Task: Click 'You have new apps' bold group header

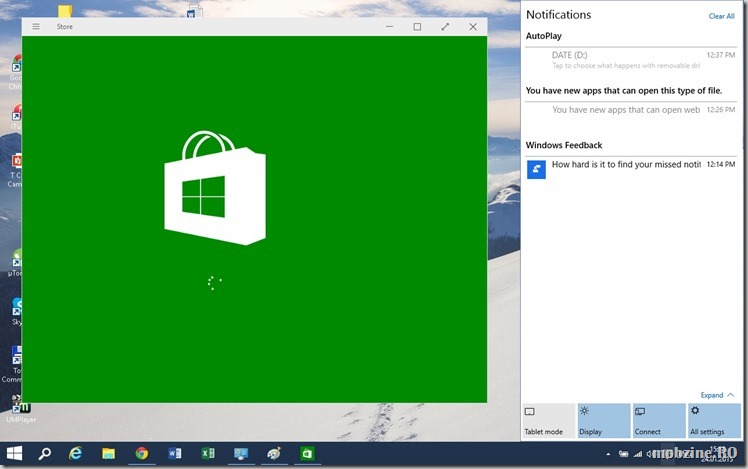Action: point(623,91)
